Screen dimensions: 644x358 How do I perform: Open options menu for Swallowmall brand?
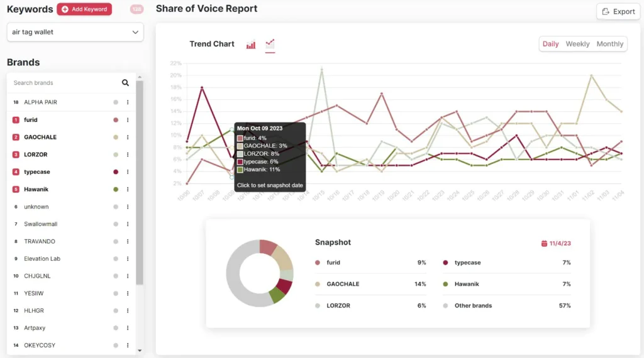click(x=128, y=224)
